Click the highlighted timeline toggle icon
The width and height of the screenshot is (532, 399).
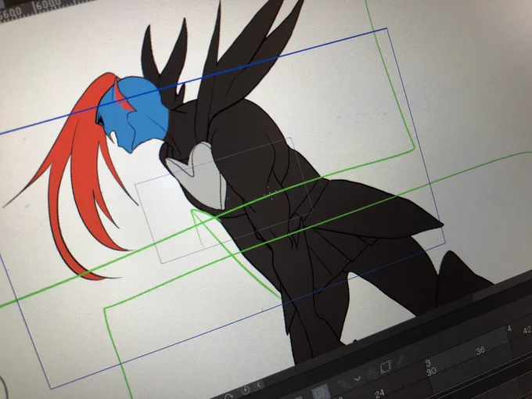pyautogui.click(x=321, y=392)
